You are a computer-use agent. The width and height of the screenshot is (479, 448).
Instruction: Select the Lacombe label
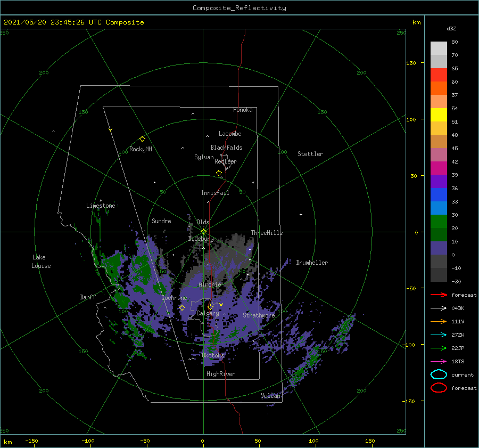(x=230, y=134)
